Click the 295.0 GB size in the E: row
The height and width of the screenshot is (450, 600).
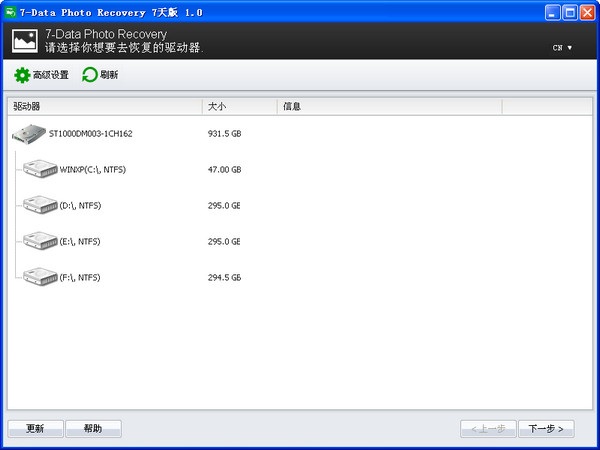[x=224, y=241]
